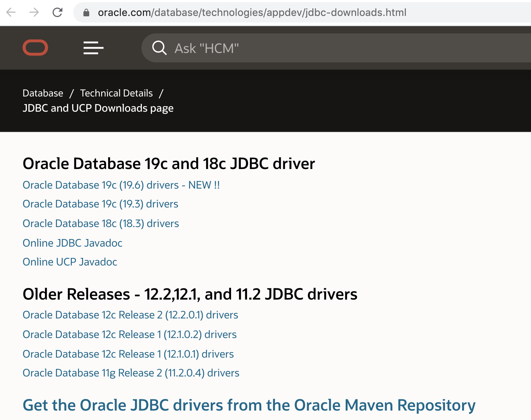Open 12c Release 1 (12.1.0.2) drivers link

point(129,334)
